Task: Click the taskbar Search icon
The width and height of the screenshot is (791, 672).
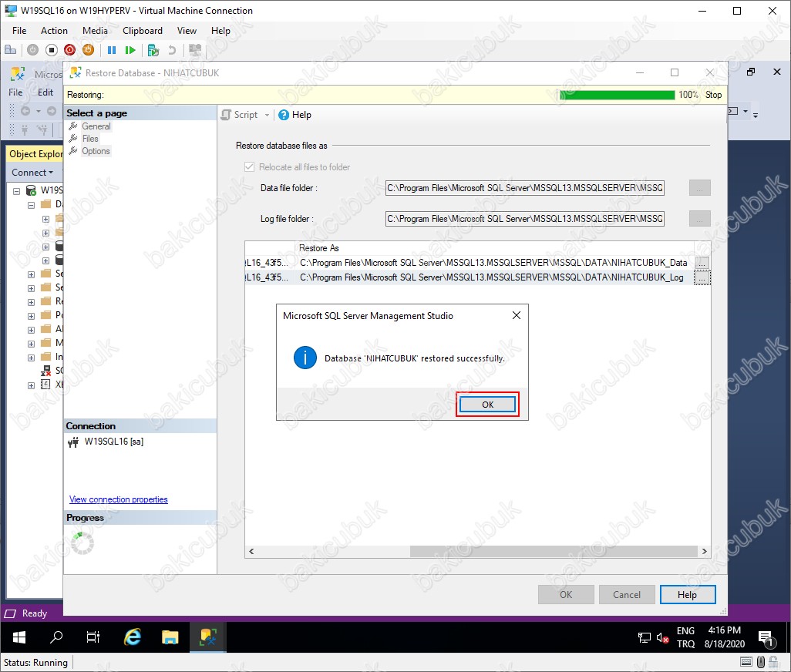Action: pyautogui.click(x=56, y=637)
